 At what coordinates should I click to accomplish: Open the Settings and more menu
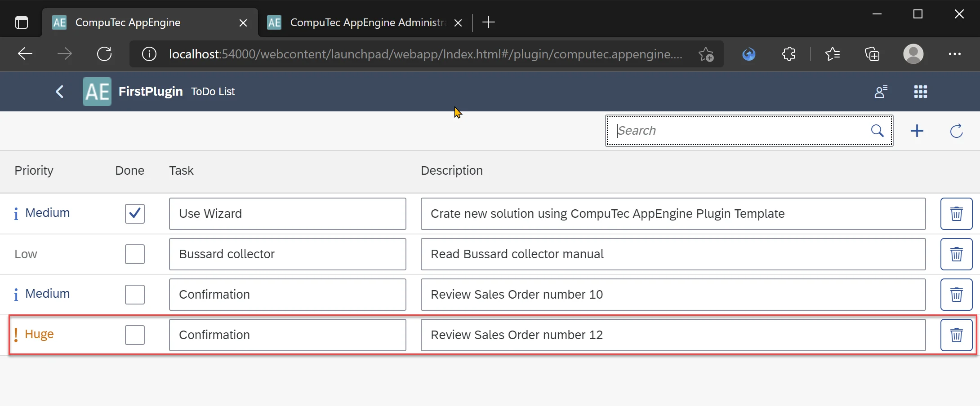(954, 54)
